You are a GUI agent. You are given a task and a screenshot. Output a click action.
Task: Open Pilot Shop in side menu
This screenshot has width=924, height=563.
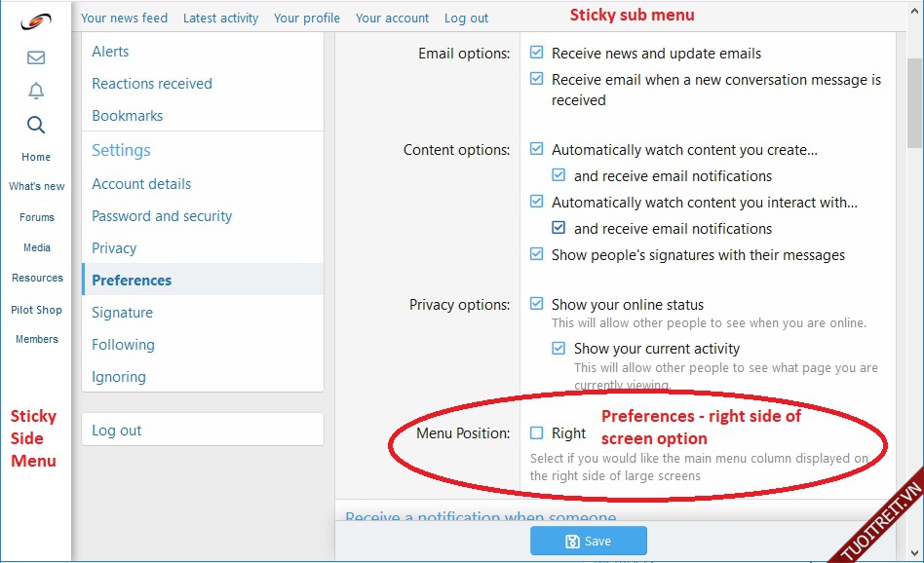click(x=37, y=310)
